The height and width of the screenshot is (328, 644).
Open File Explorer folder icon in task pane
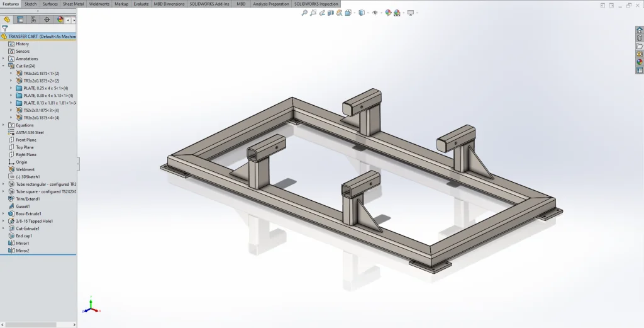coord(640,46)
